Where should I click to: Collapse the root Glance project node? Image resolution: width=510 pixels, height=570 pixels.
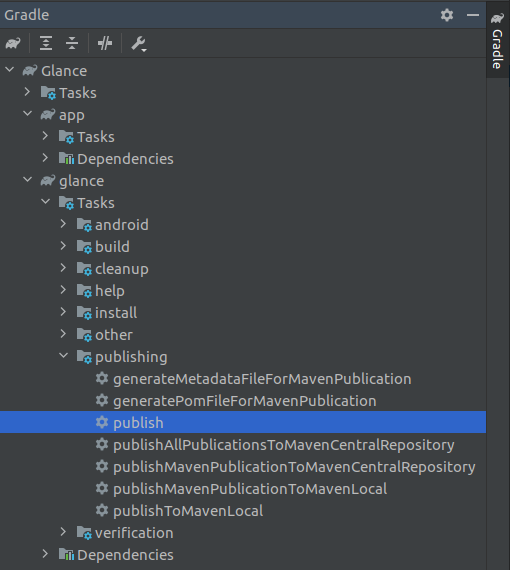(10, 69)
